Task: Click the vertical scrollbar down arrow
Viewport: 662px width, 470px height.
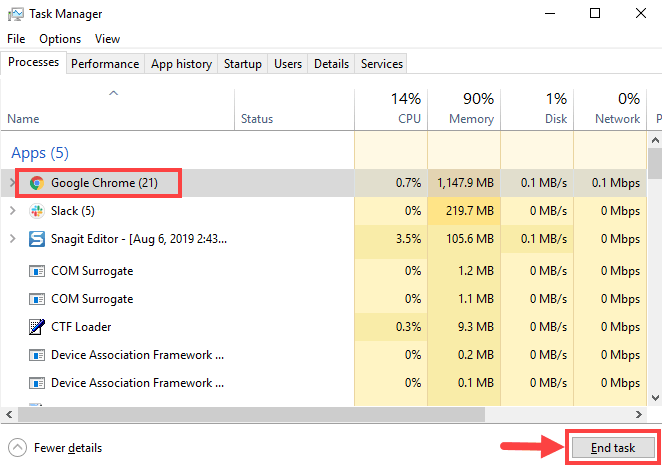Action: pos(655,398)
